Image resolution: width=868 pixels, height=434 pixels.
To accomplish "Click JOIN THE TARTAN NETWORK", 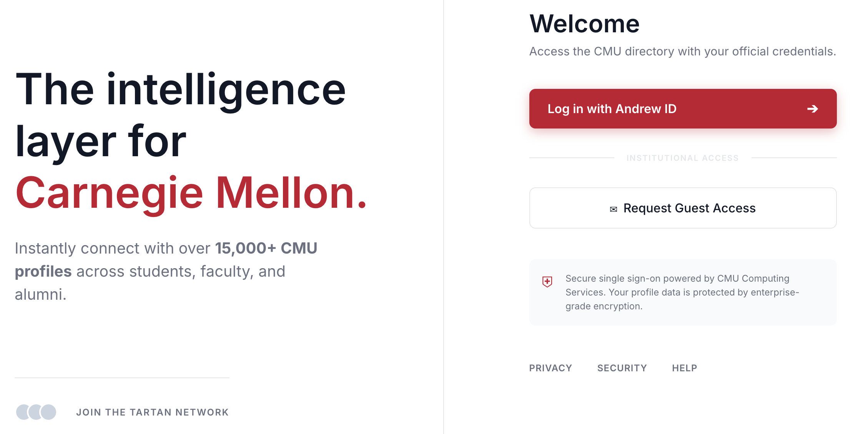I will tap(153, 412).
